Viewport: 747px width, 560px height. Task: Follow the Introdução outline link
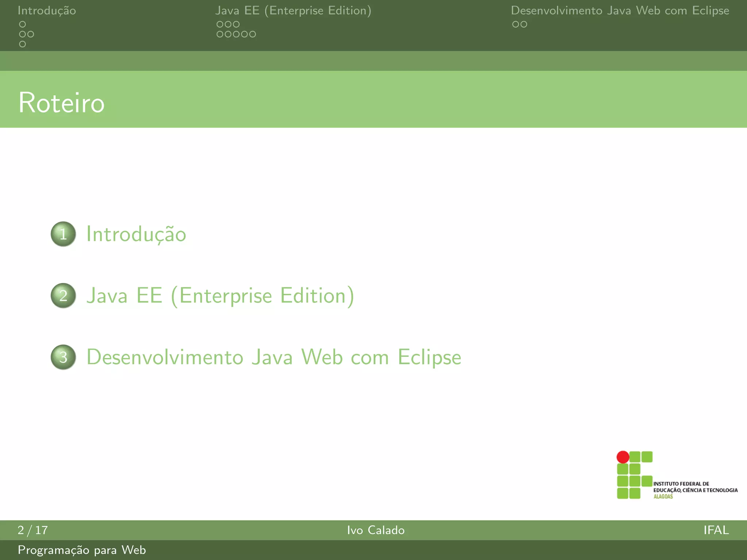136,234
